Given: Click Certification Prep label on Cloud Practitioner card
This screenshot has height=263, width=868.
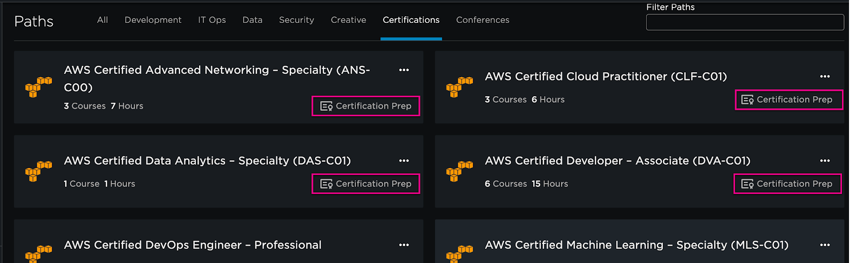Looking at the screenshot, I should pyautogui.click(x=794, y=99).
